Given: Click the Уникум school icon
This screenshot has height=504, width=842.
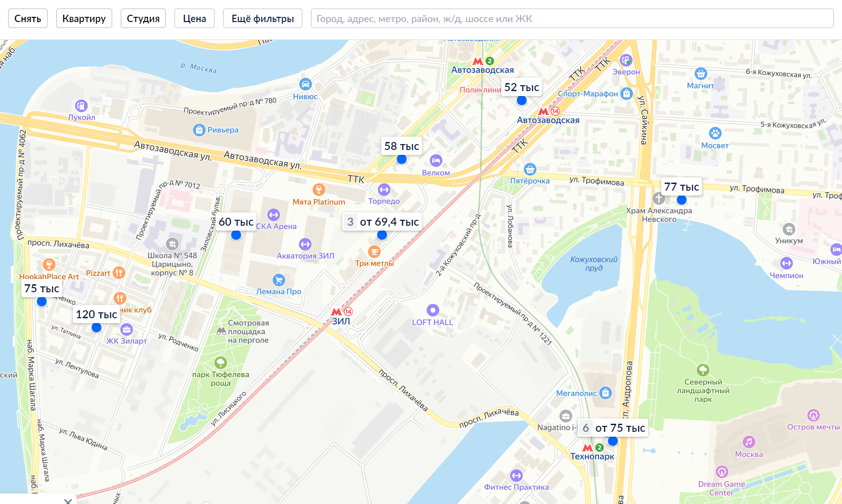Looking at the screenshot, I should coord(789,229).
